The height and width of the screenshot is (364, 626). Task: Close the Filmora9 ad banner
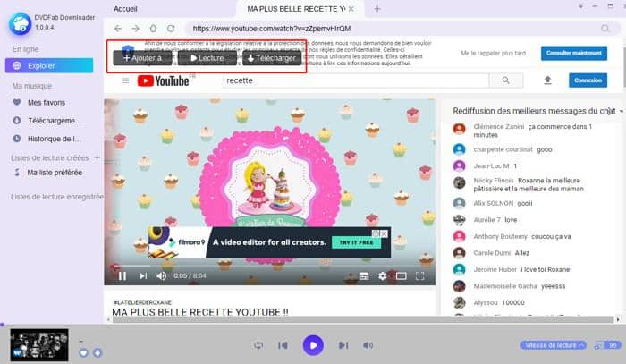click(384, 233)
